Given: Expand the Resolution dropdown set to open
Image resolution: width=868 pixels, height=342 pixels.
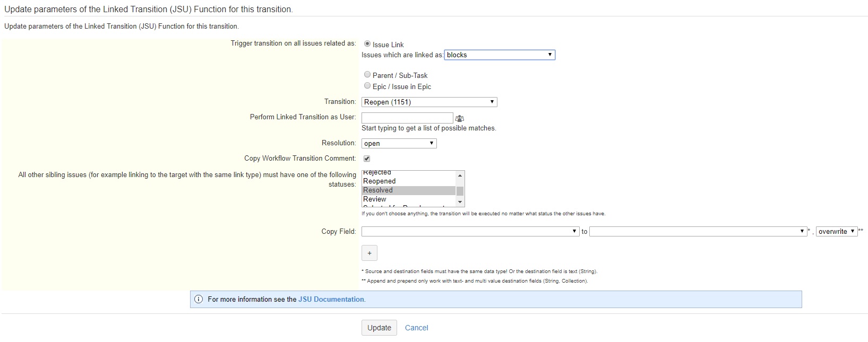Looking at the screenshot, I should click(399, 143).
